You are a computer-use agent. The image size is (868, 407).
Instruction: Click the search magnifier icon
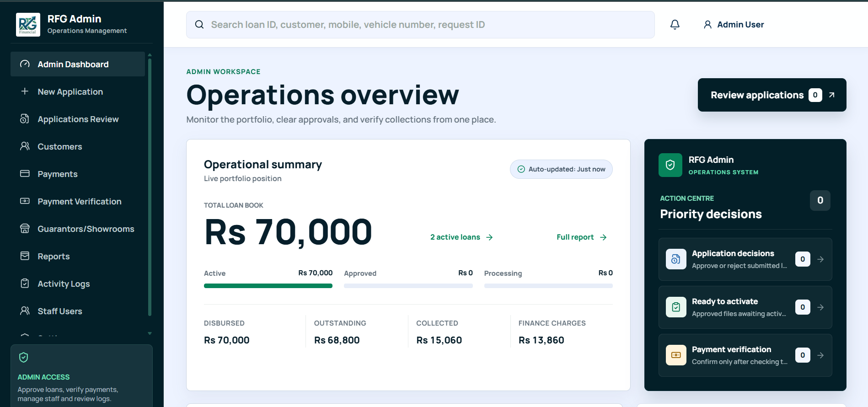(x=199, y=25)
